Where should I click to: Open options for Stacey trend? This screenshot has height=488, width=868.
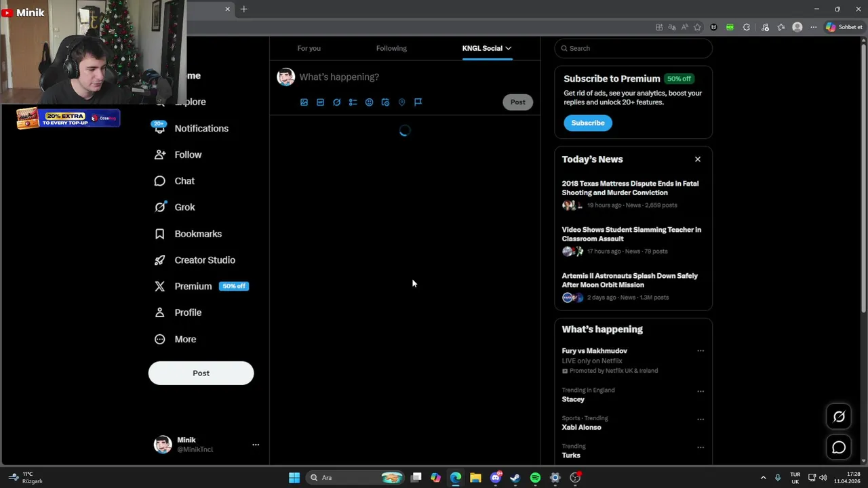coord(701,391)
